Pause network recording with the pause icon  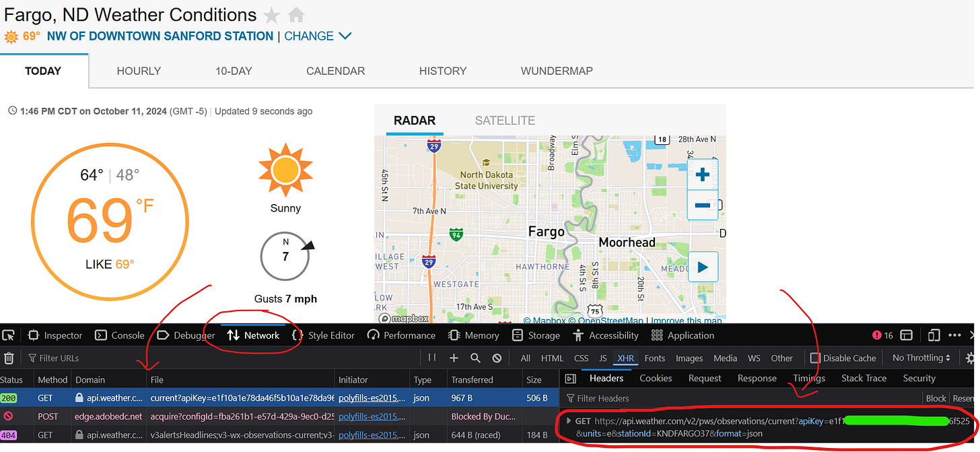[x=432, y=358]
